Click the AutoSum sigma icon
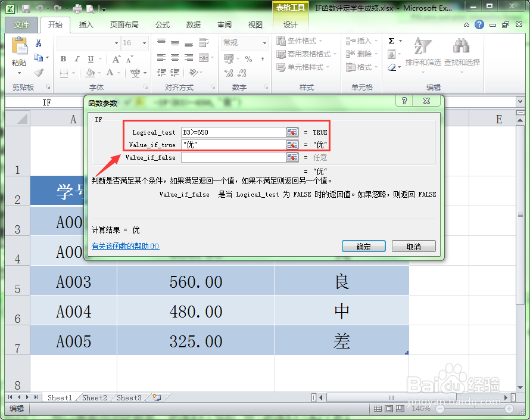 pos(392,41)
